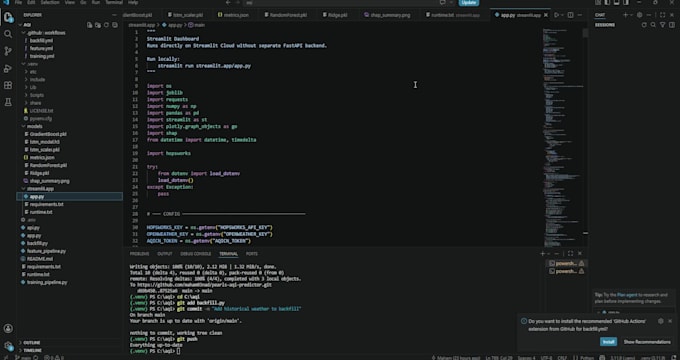This screenshot has width=680, height=360.
Task: Click Ln/Col cursor position in status bar
Action: click(498, 357)
